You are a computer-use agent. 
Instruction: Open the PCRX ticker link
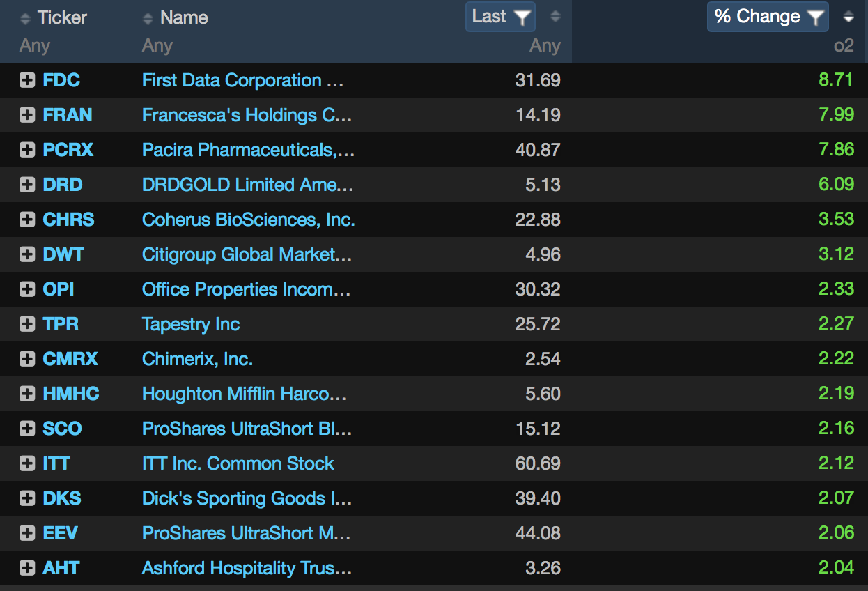pyautogui.click(x=68, y=150)
